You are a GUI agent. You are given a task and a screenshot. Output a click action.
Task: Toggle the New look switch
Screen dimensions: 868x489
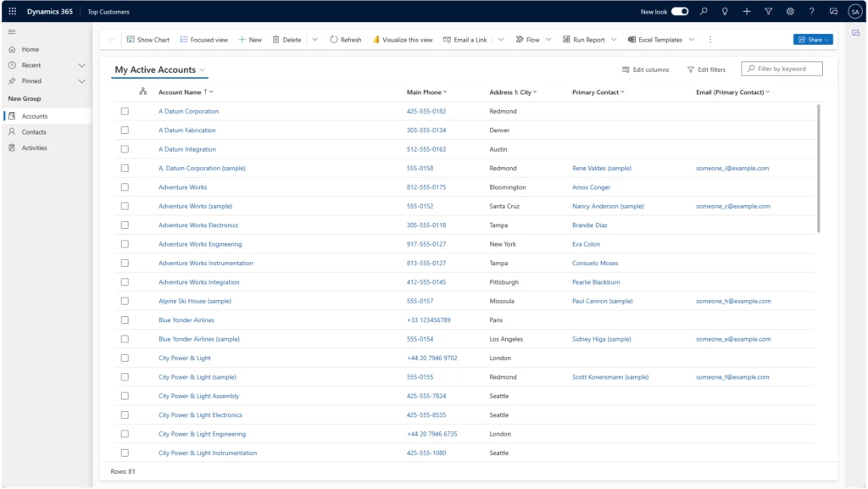[680, 12]
